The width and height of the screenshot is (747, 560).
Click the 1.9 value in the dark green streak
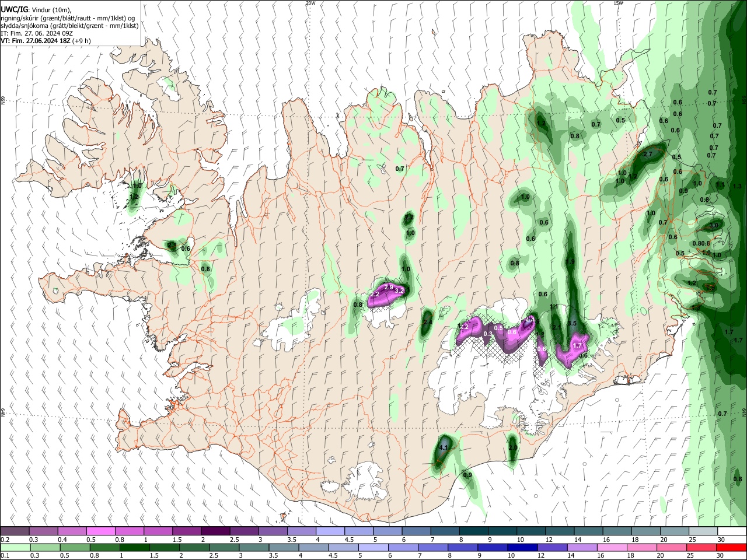point(570,261)
